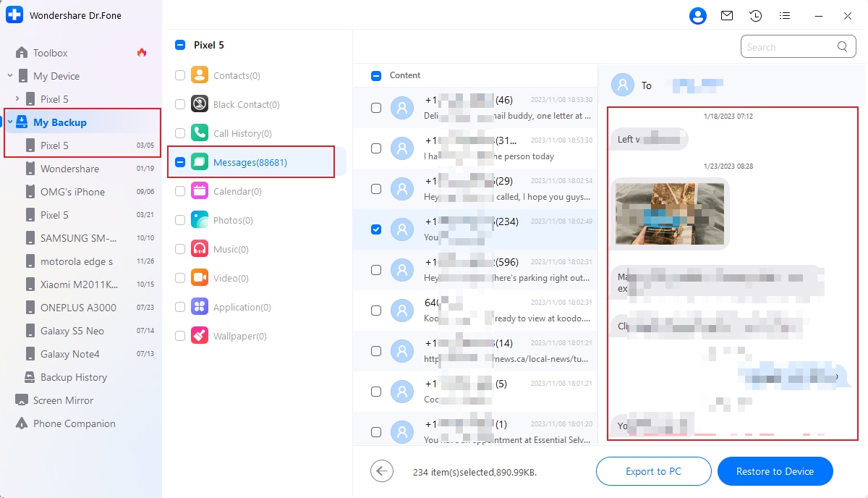Open the list menu icon in title bar

[785, 16]
